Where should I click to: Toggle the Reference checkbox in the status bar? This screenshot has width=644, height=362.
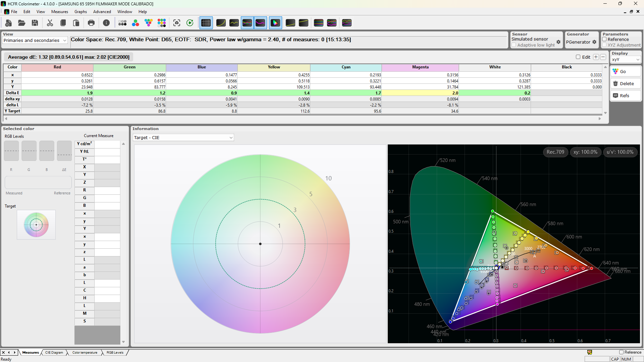click(x=621, y=352)
